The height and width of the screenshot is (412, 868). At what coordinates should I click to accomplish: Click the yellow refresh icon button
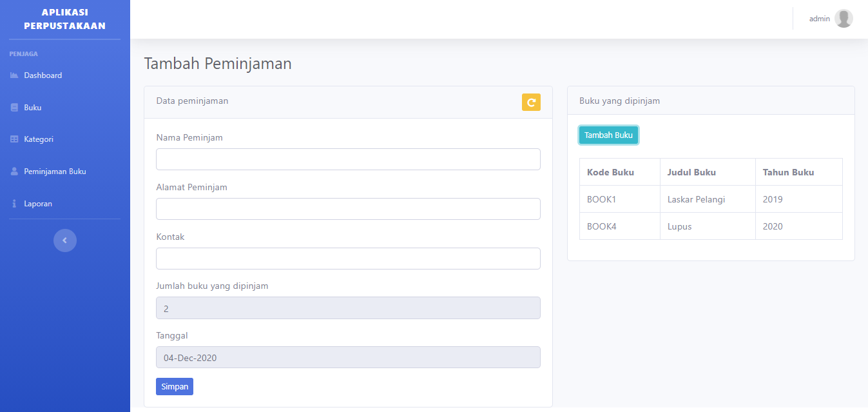[x=531, y=102]
